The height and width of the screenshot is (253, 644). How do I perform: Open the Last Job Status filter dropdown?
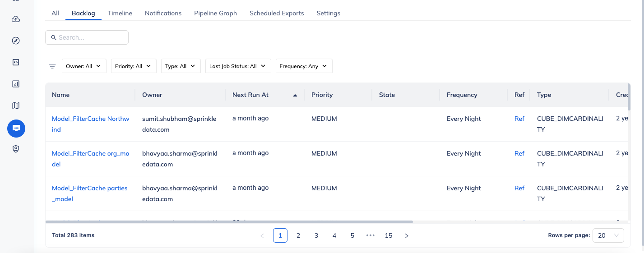238,66
